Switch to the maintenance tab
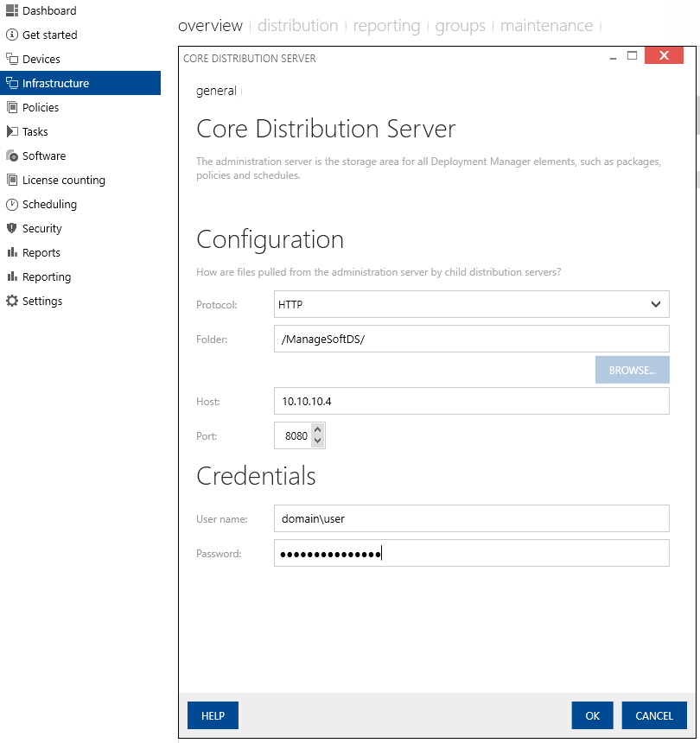 point(546,26)
